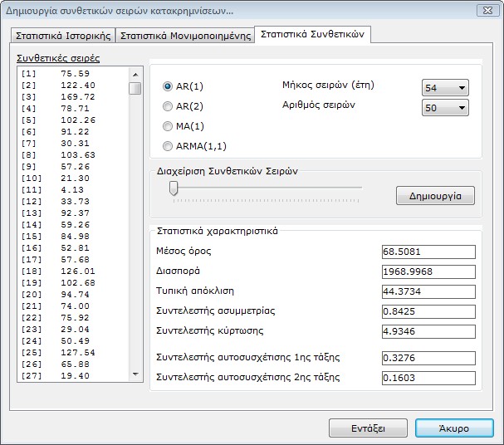Open the Στατιστικά Μονιμοποιημένης tab
This screenshot has height=445, width=504.
click(x=184, y=36)
